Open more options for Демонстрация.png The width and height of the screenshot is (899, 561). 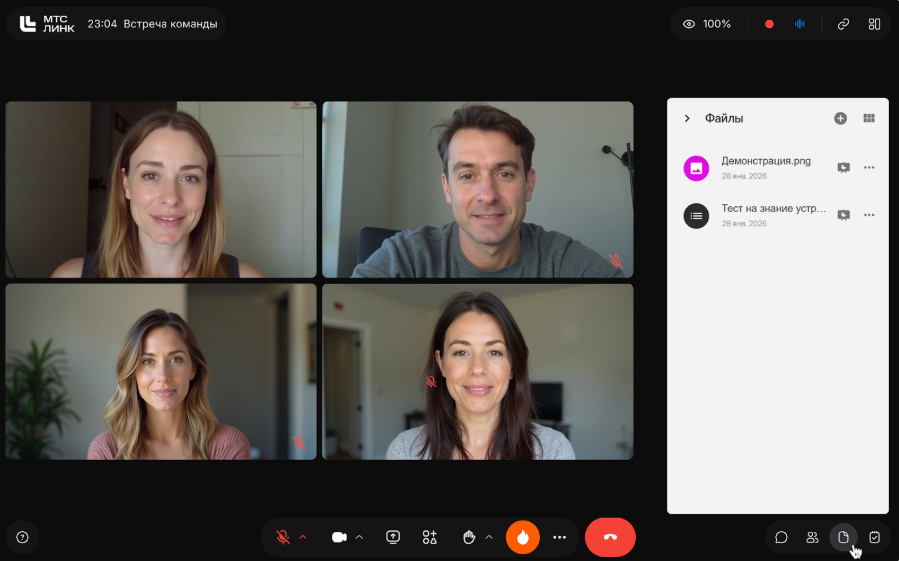869,167
